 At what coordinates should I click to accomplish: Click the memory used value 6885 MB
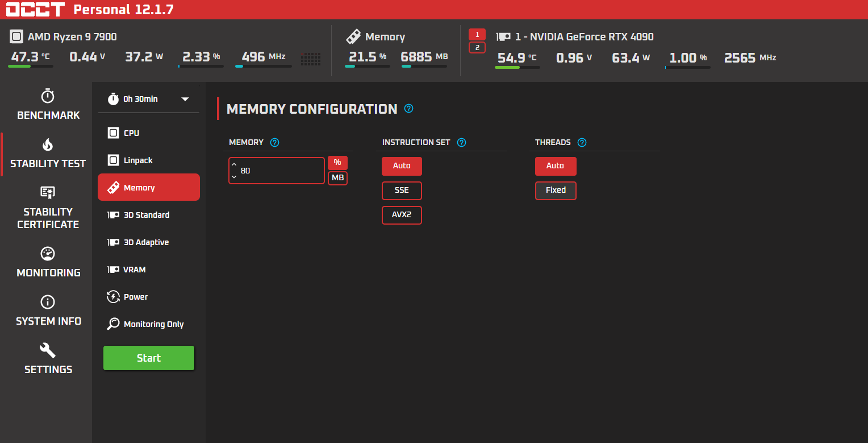coord(424,57)
